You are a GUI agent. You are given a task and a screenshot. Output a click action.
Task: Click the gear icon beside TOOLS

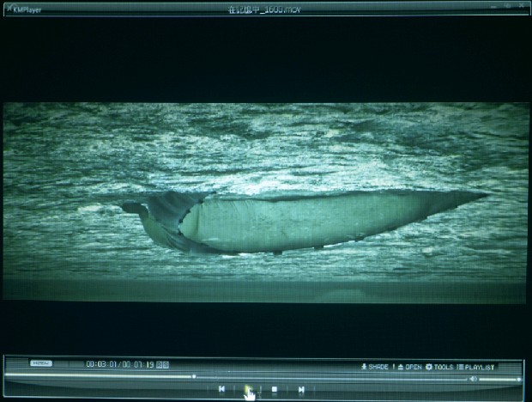coord(429,367)
